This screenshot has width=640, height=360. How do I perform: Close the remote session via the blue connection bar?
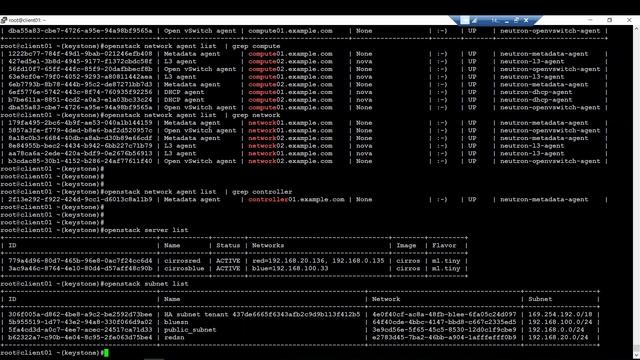pos(526,20)
